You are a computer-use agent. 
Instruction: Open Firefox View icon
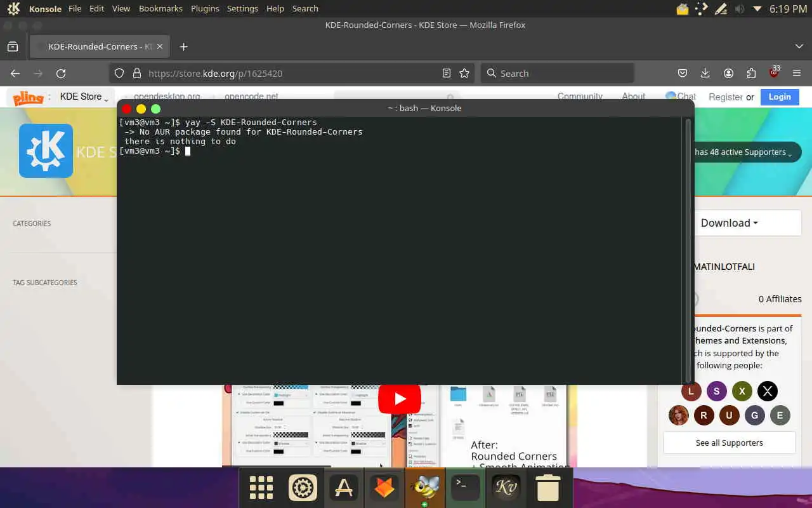click(x=13, y=46)
